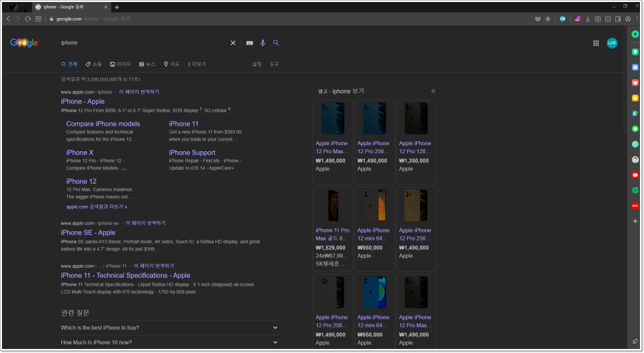
Task: Switch to the 뉴스 tab
Action: (147, 64)
